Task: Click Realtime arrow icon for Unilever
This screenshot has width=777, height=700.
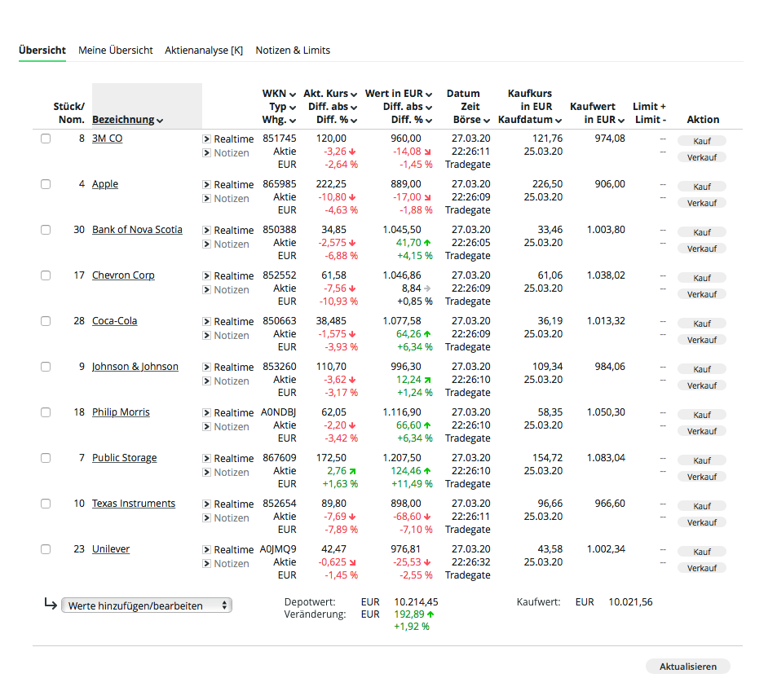Action: pos(206,549)
